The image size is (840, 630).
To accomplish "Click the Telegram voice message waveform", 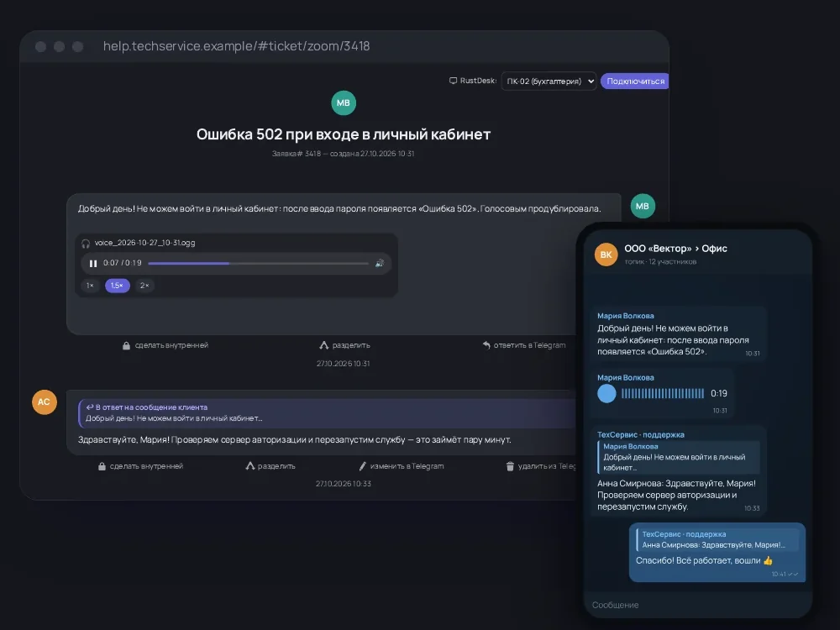I will pyautogui.click(x=663, y=393).
